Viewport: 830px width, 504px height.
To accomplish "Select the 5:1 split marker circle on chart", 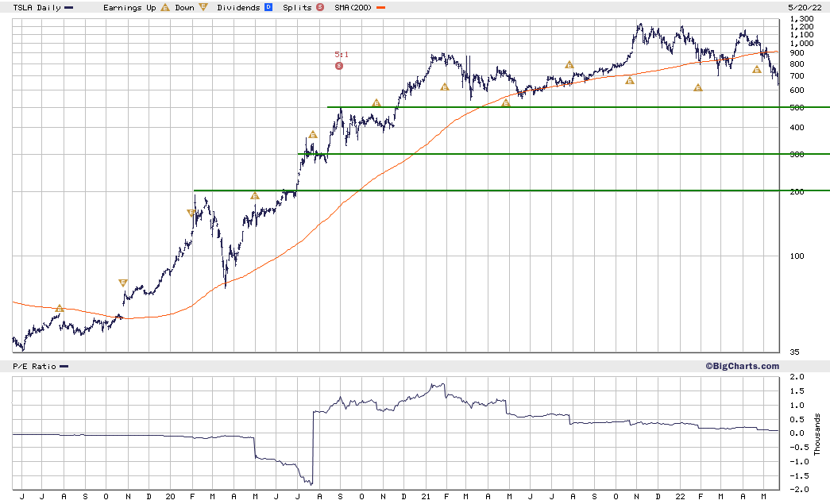I will [339, 66].
